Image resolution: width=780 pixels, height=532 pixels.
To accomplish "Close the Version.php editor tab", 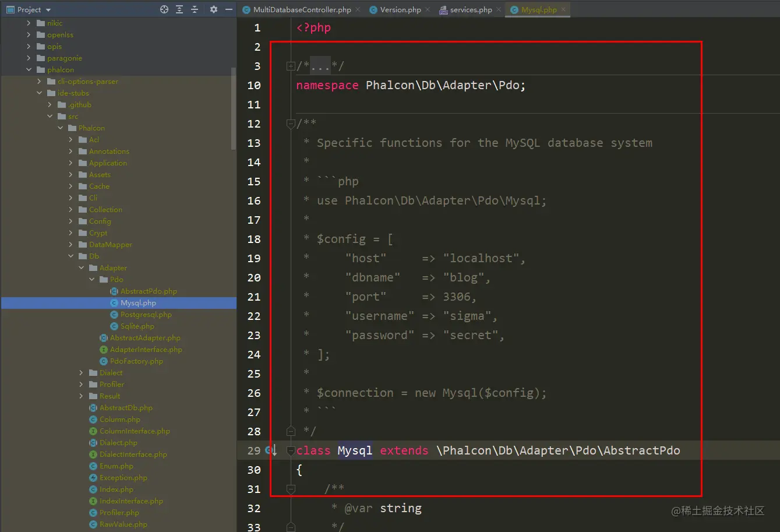I will pyautogui.click(x=428, y=10).
